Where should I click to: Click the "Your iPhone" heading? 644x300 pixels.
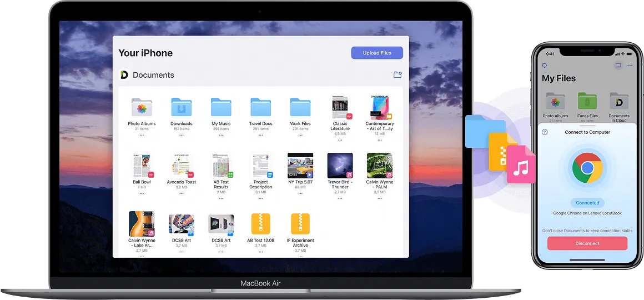coord(145,53)
